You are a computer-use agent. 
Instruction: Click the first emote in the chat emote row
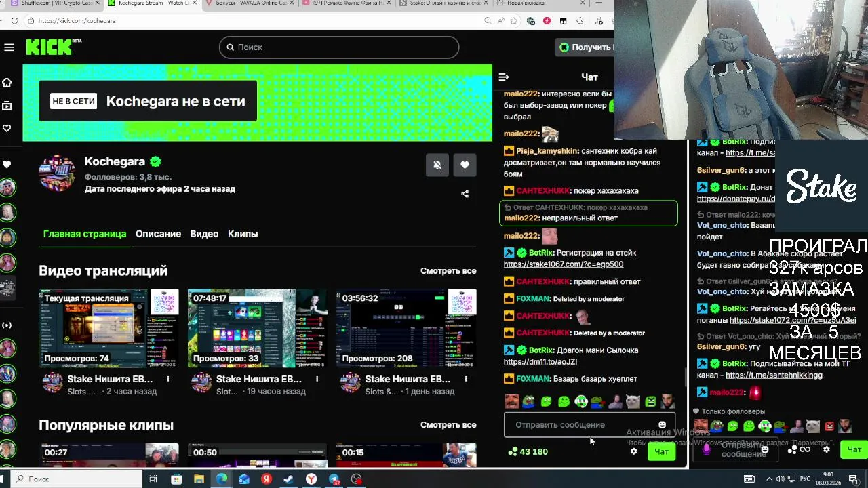(511, 402)
